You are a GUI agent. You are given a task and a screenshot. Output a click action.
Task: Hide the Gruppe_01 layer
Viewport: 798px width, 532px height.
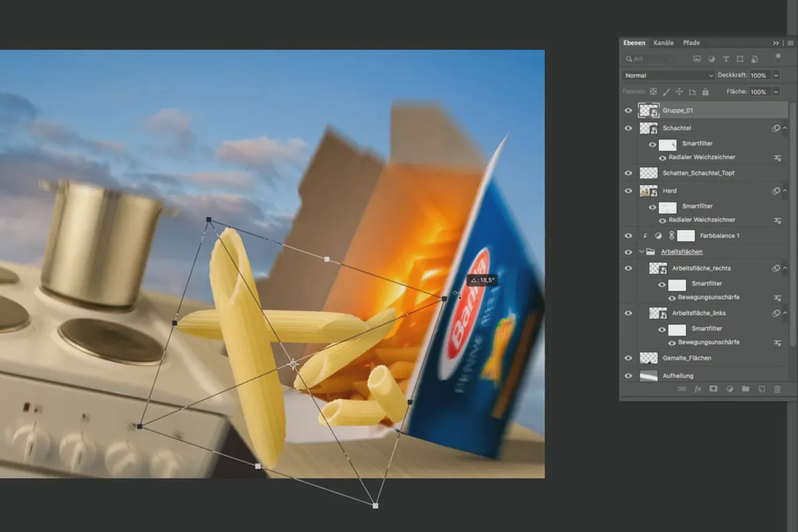pos(628,110)
